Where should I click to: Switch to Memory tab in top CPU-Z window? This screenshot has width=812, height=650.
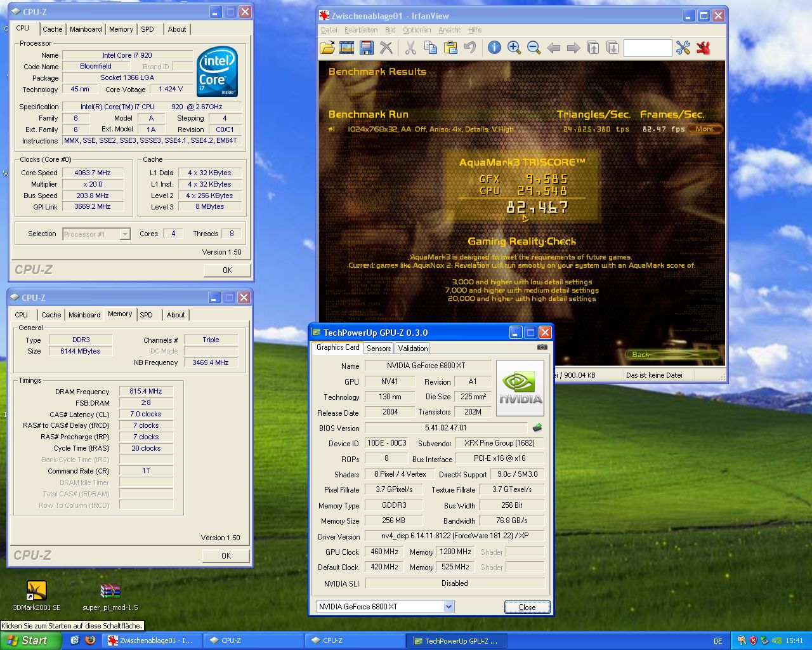121,29
